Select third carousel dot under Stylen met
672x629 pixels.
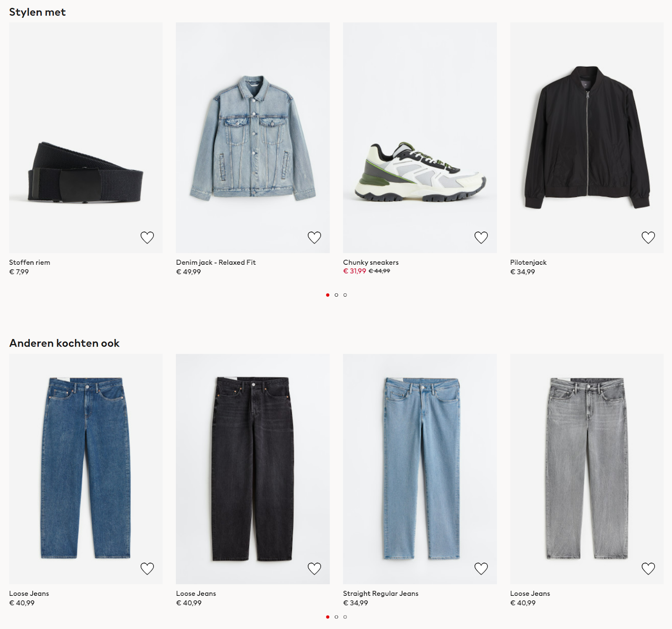click(345, 295)
